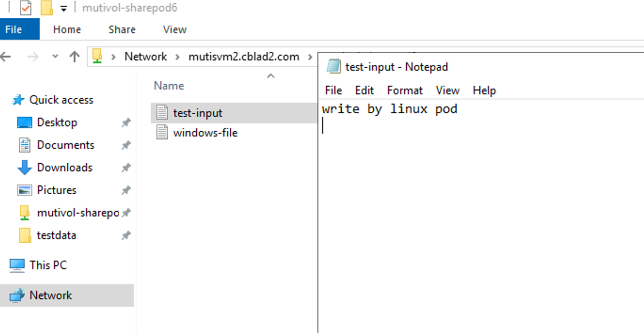Click the New Folder icon in title bar
Image resolution: width=644 pixels, height=333 pixels.
coord(47,8)
